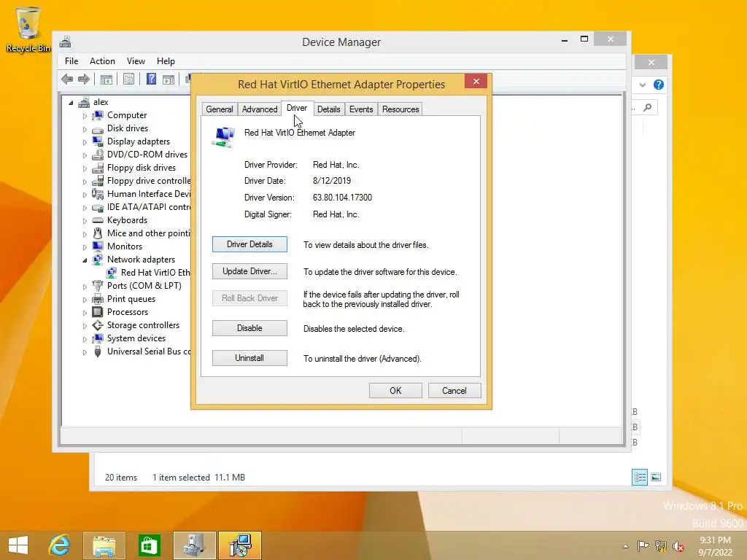747x560 pixels.
Task: Click the Keyboards category icon
Action: click(98, 220)
